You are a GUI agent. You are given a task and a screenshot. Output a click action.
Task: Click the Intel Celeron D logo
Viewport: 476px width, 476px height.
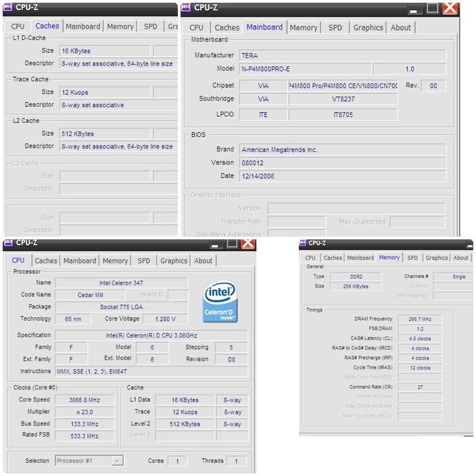click(x=220, y=302)
